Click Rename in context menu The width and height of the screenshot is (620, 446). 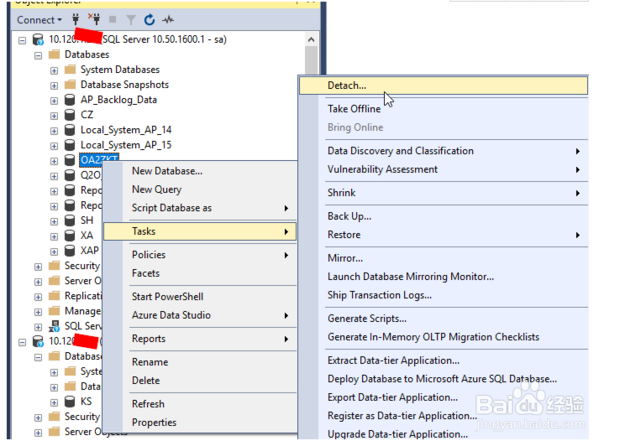click(200, 362)
